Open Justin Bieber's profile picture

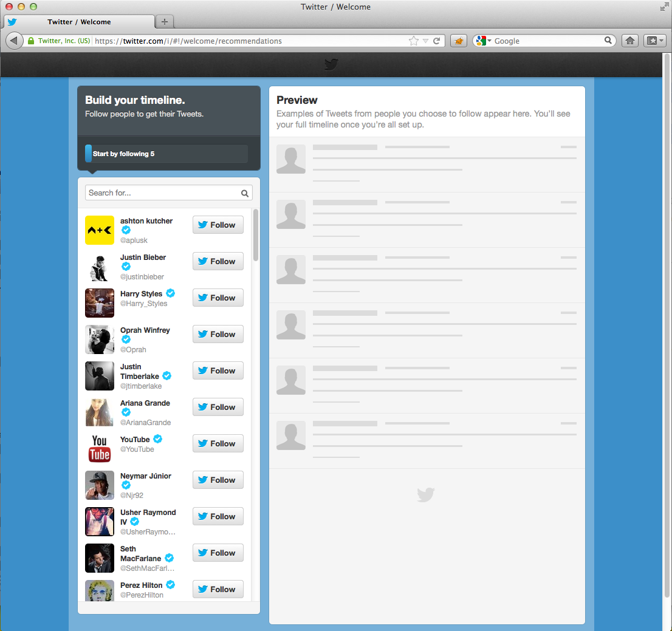[x=100, y=267]
